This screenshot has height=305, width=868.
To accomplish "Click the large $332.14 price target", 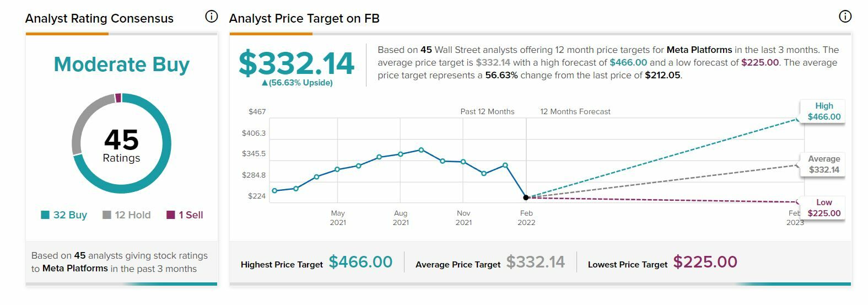I will pyautogui.click(x=296, y=63).
